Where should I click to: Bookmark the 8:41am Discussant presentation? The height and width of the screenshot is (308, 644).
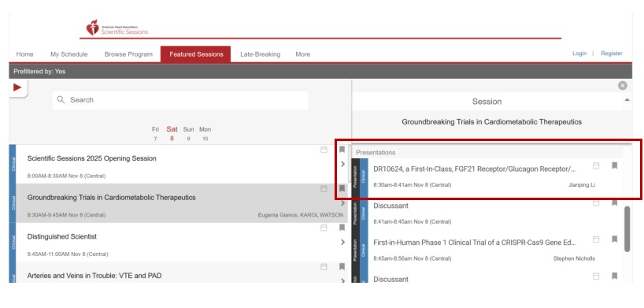coord(614,202)
